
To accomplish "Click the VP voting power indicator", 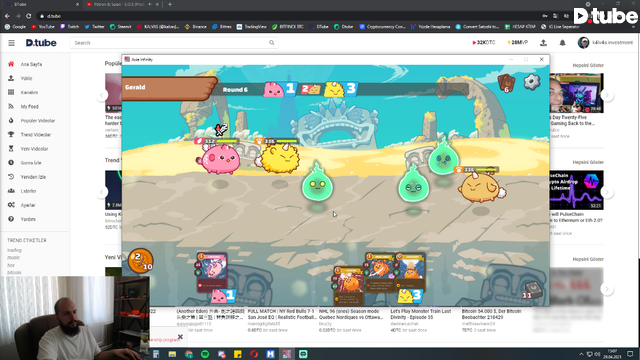I will [517, 42].
